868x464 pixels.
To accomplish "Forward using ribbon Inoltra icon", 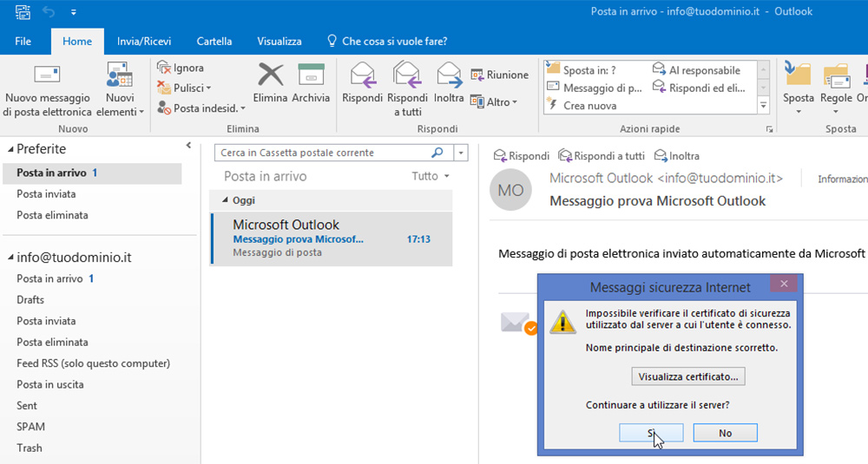I will (449, 75).
